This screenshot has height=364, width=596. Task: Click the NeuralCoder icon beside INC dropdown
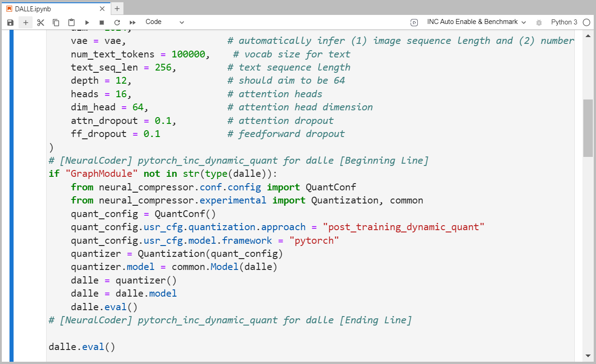[414, 22]
